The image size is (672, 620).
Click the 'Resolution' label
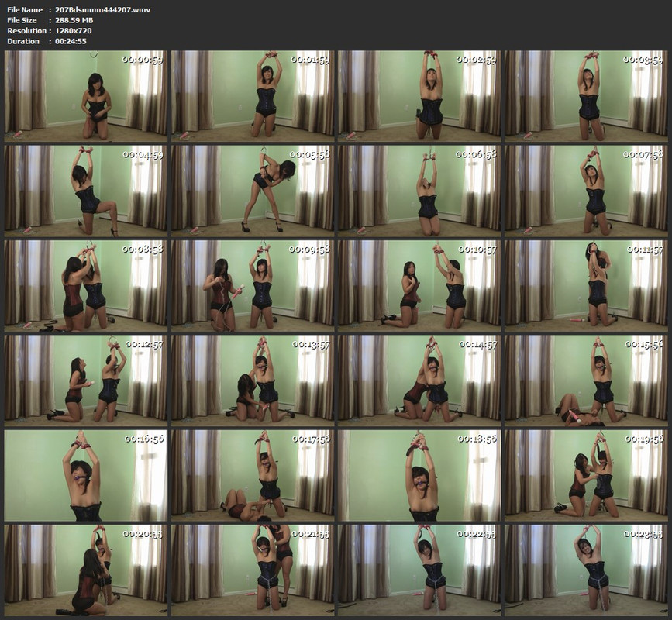pos(26,30)
